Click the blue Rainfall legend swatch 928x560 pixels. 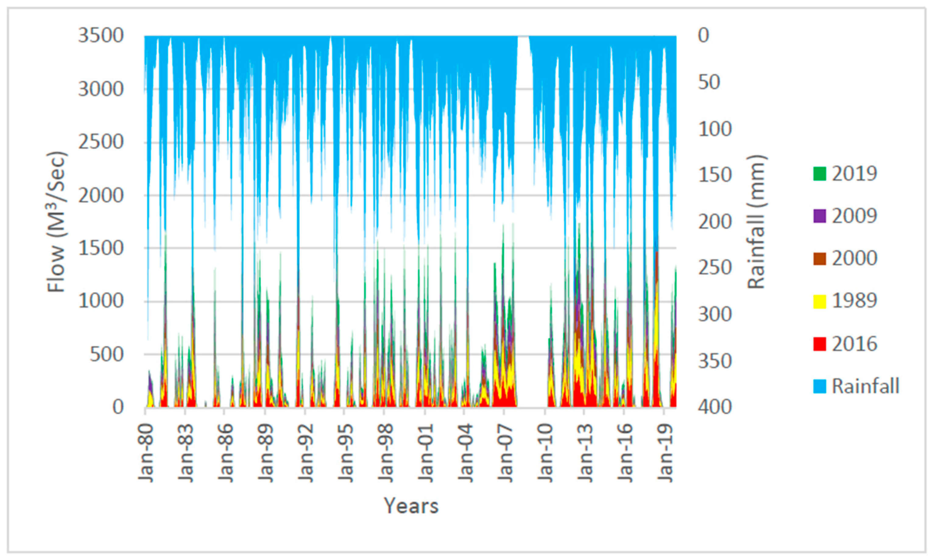pos(820,387)
